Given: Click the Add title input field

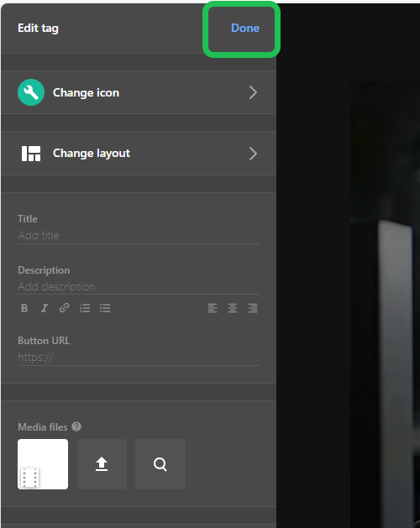Looking at the screenshot, I should coord(139,235).
